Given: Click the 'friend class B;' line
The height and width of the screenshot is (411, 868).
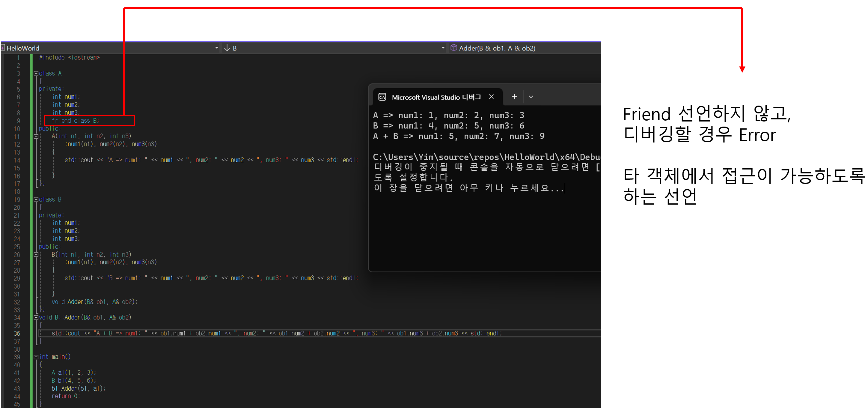Looking at the screenshot, I should point(76,120).
